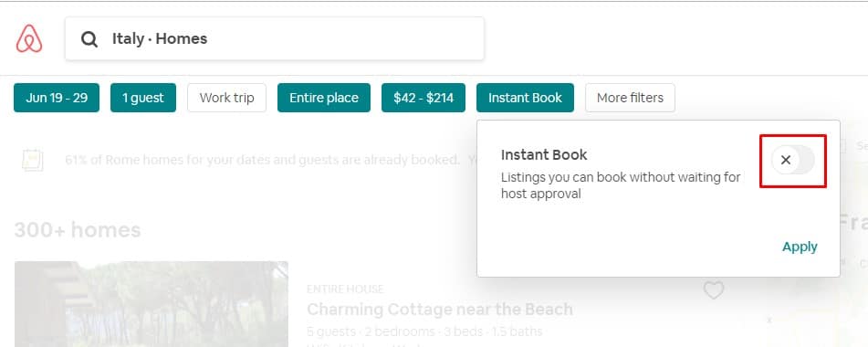This screenshot has height=347, width=868.
Task: Open the 1 guest filter
Action: [142, 98]
